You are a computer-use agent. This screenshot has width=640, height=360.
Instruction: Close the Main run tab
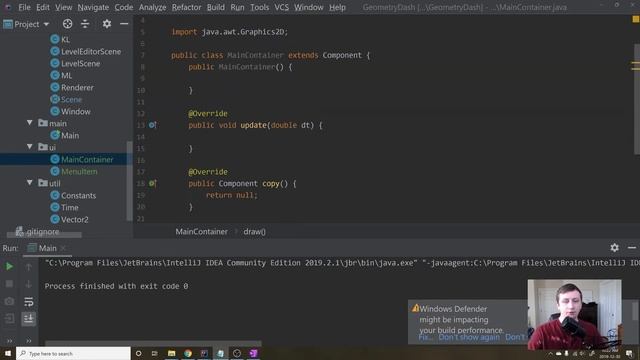point(63,248)
